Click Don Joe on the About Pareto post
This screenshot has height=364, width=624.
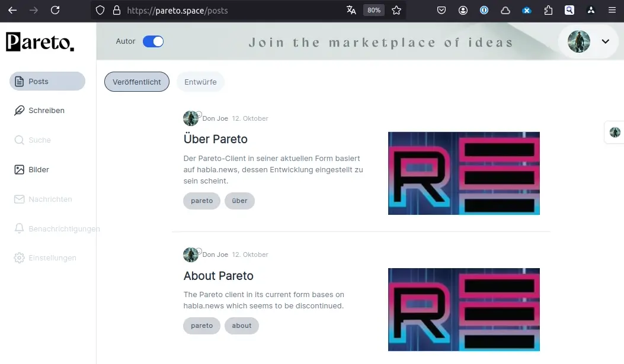[x=215, y=255]
